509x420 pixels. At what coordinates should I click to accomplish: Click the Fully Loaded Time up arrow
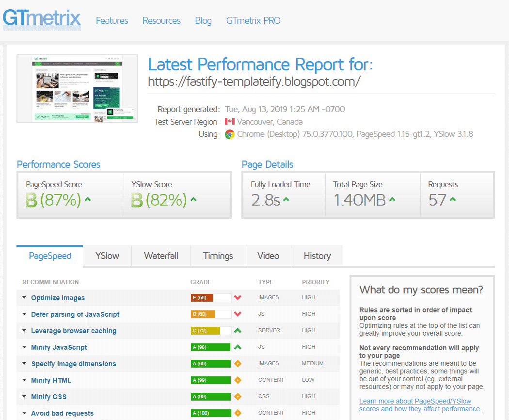[x=286, y=199]
